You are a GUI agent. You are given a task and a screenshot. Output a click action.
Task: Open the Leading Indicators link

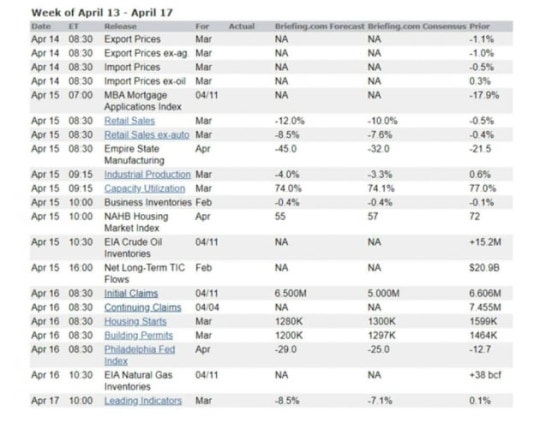point(143,401)
